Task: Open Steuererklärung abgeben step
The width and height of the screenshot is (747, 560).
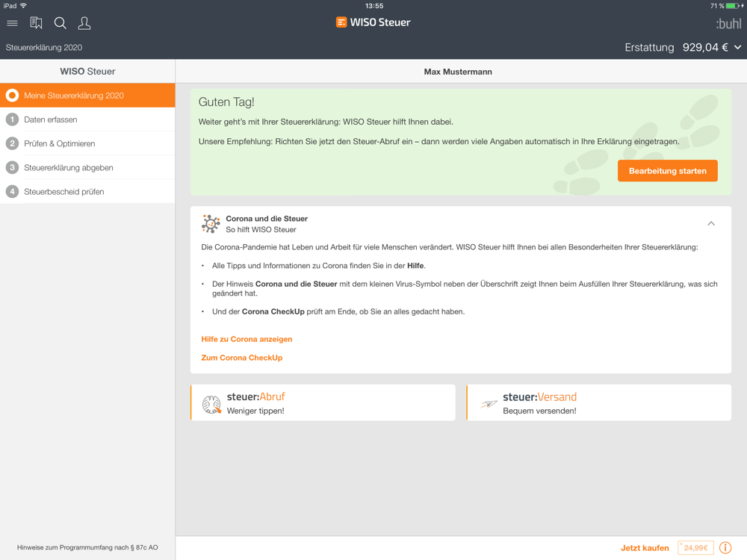Action: pos(87,167)
